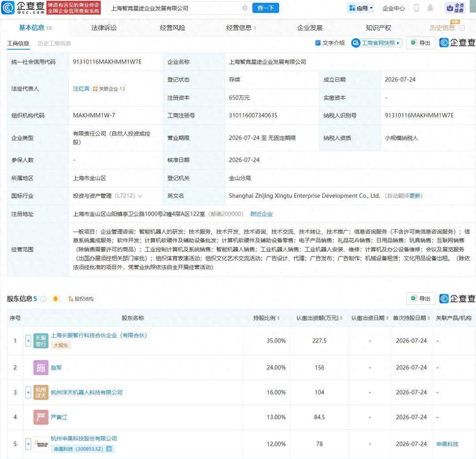Click the 查一下 search button
Viewport: 476px width, 459px height.
coord(265,8)
